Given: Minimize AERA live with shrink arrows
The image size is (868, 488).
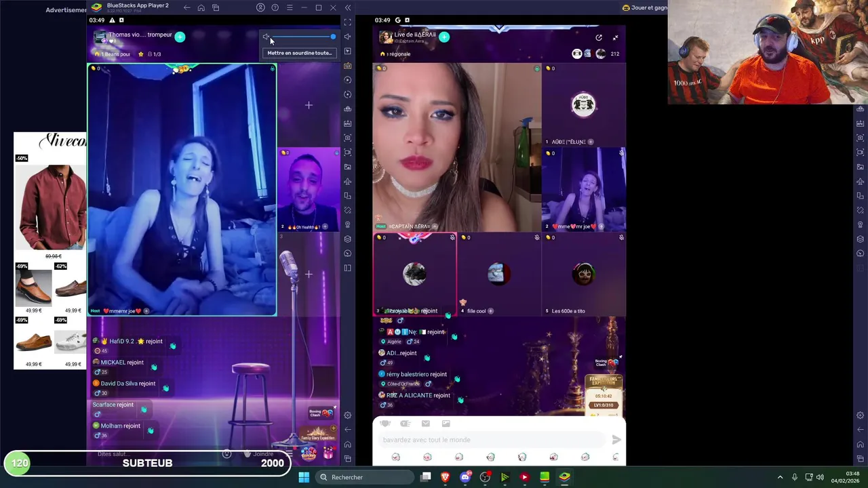Looking at the screenshot, I should pos(615,38).
